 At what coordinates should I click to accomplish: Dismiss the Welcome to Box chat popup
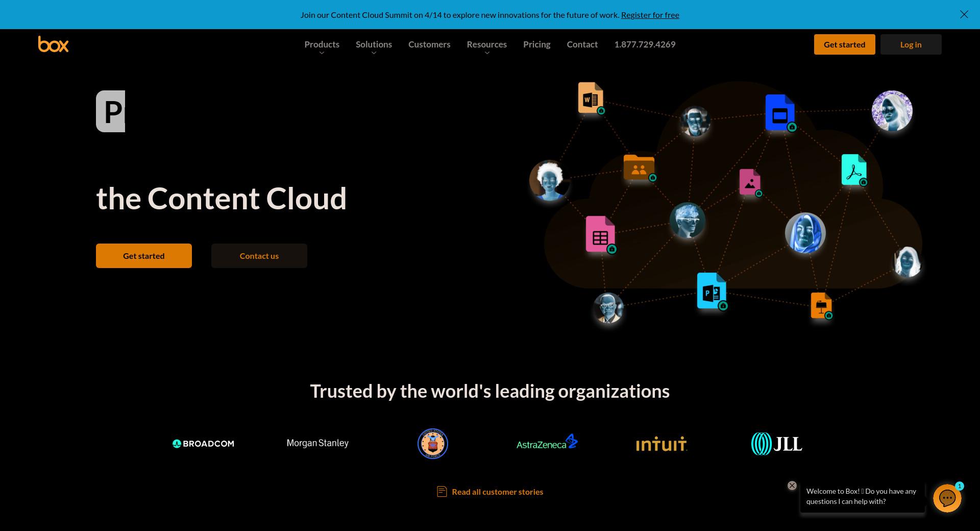(792, 486)
